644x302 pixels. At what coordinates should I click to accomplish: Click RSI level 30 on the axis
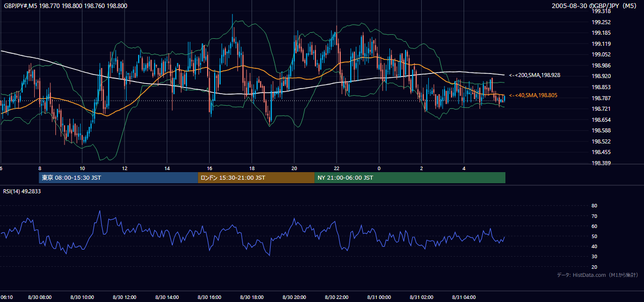coord(594,256)
